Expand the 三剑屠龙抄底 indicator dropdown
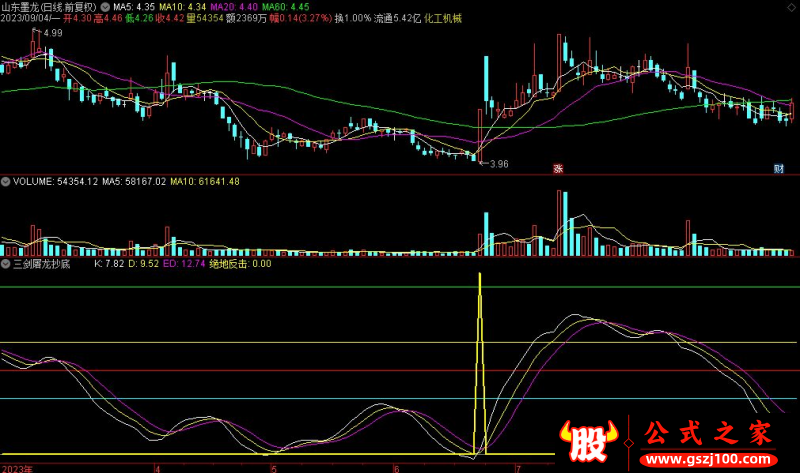 pos(6,265)
